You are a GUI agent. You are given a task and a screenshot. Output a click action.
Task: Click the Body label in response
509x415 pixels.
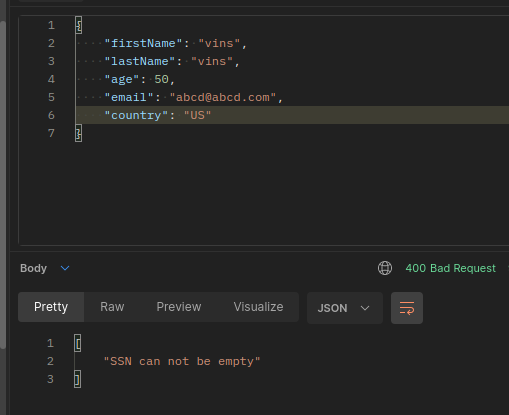(33, 268)
